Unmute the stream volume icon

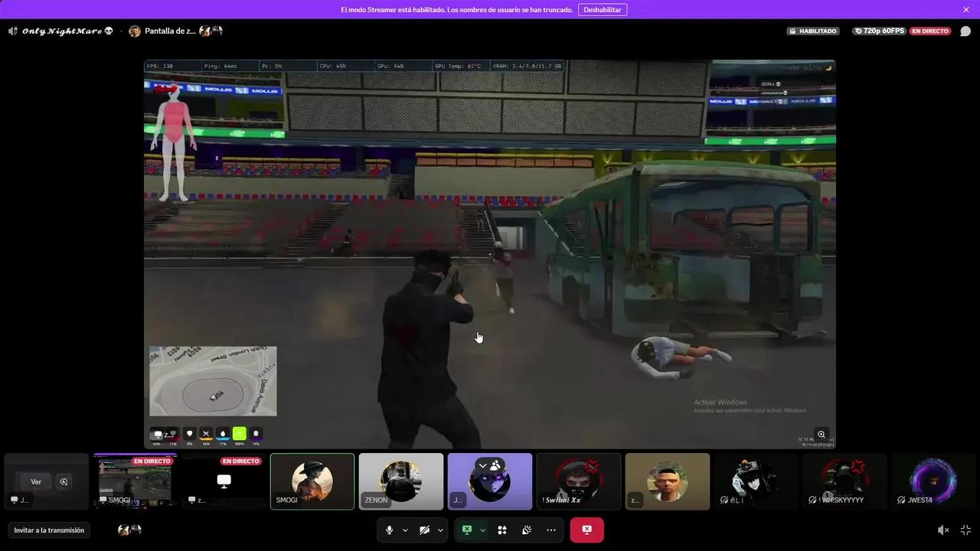coord(943,530)
